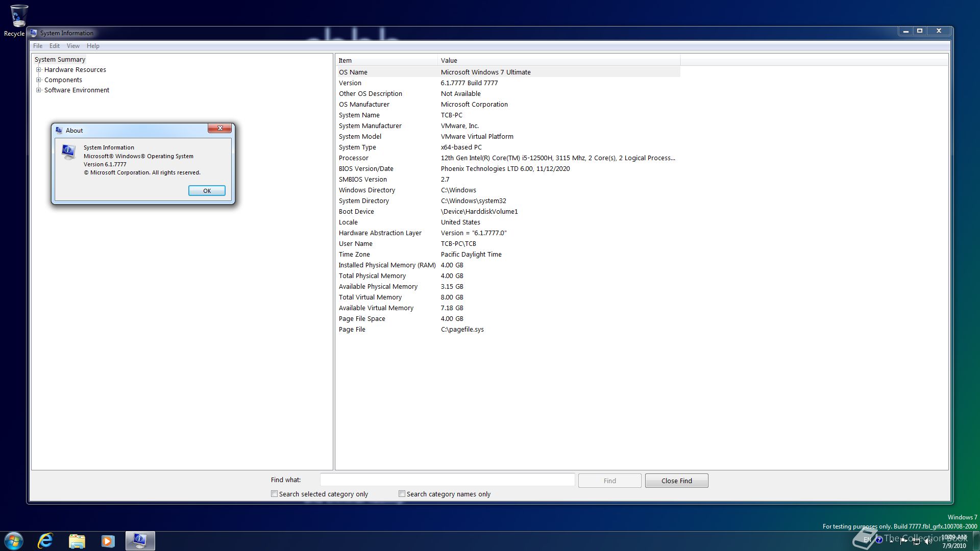The height and width of the screenshot is (551, 980).
Task: Click 'Pacific Daylight Time' value
Action: coord(471,255)
